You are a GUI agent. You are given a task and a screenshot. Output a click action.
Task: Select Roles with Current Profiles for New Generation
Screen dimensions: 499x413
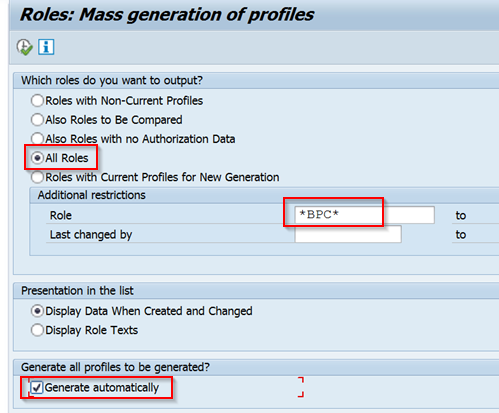coord(37,177)
